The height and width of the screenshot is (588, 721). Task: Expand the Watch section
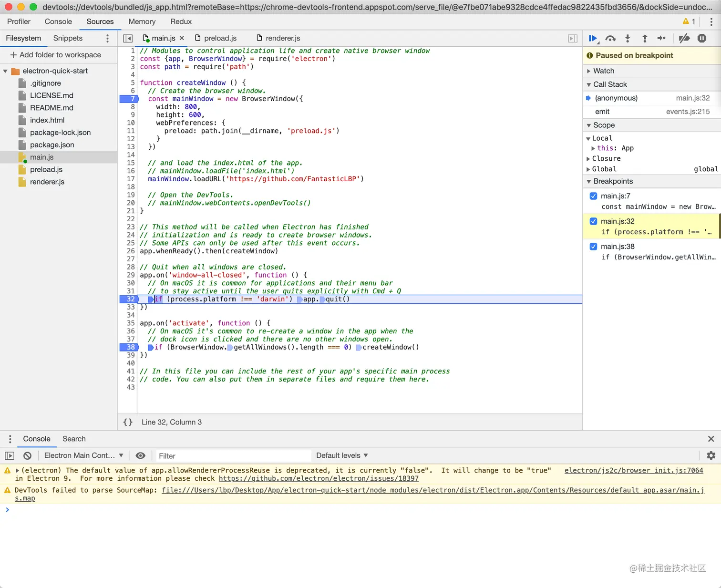pyautogui.click(x=603, y=71)
